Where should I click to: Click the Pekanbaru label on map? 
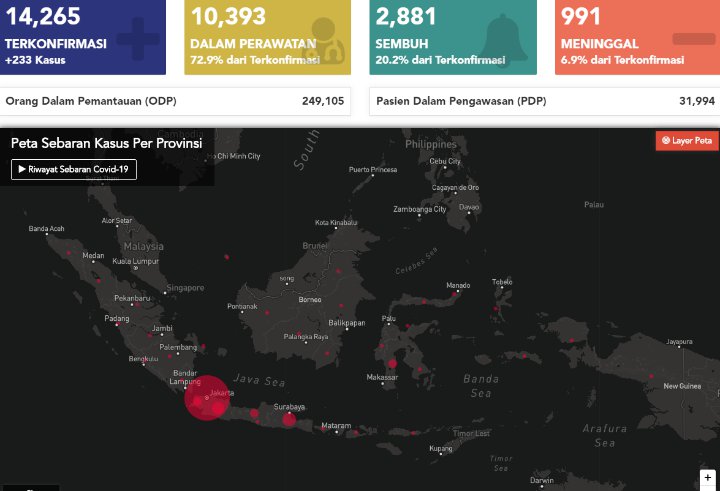[x=132, y=298]
